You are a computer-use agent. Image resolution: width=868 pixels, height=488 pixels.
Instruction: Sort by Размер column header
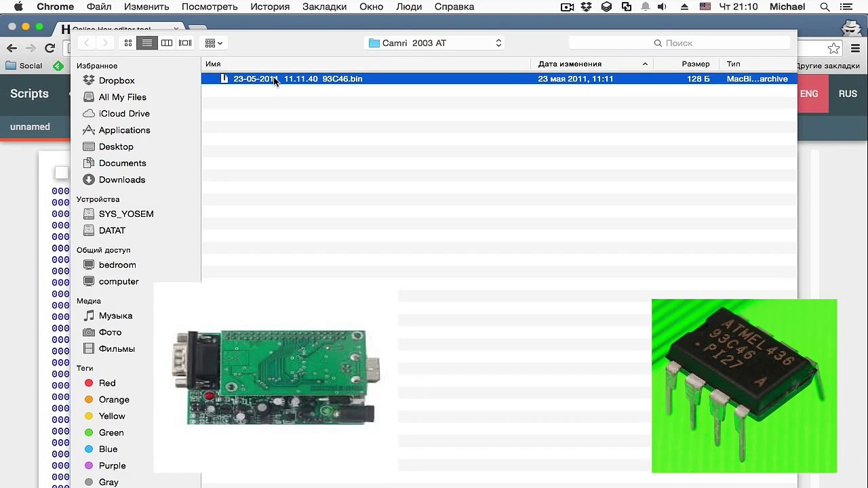click(686, 64)
